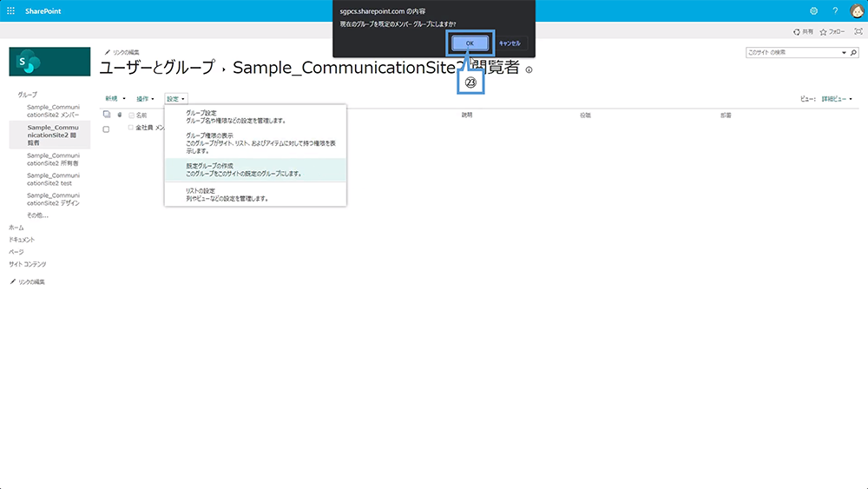Click OK in the confirmation dialog

(470, 43)
